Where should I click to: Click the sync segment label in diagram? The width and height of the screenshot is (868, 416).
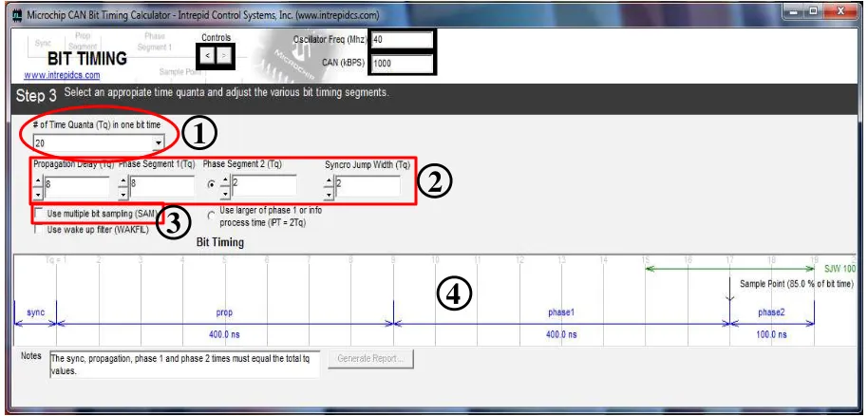35,312
